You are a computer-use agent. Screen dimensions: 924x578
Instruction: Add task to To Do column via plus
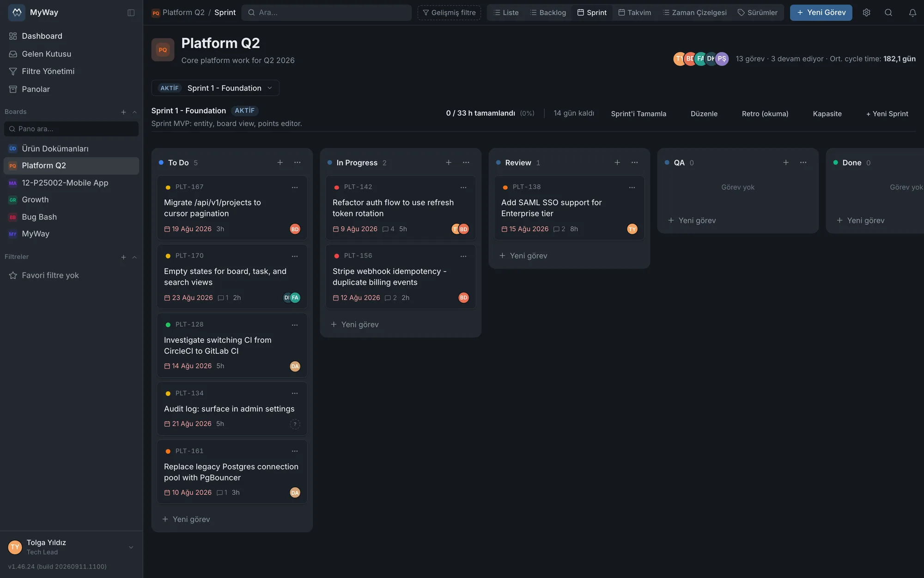tap(280, 162)
